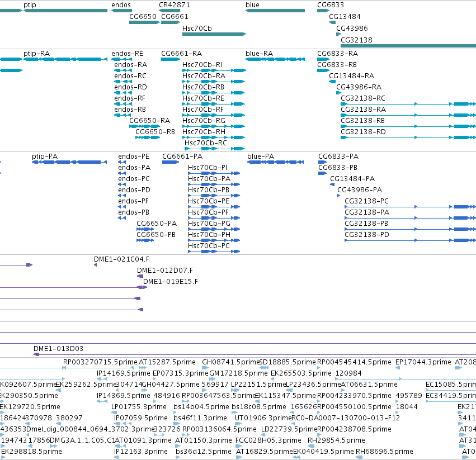Select the CG6833-PB protein label
The height and width of the screenshot is (460, 476).
(338, 168)
